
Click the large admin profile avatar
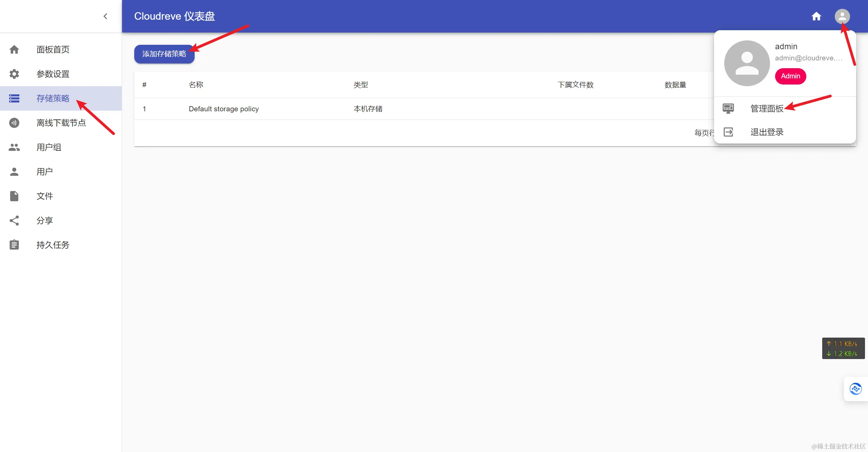point(747,63)
